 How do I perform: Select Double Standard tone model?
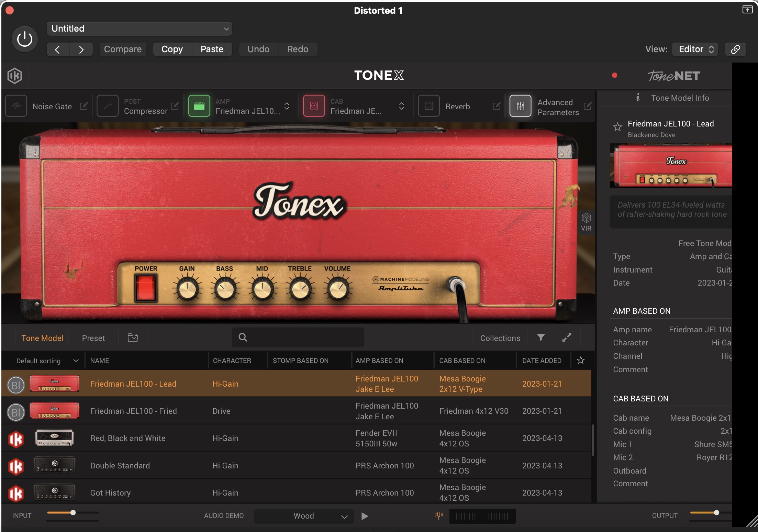coord(297,466)
